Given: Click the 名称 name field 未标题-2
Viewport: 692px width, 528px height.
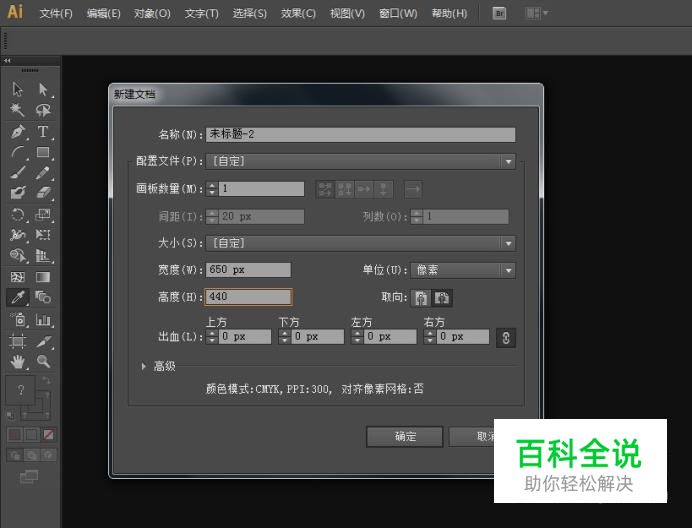Looking at the screenshot, I should coord(361,134).
